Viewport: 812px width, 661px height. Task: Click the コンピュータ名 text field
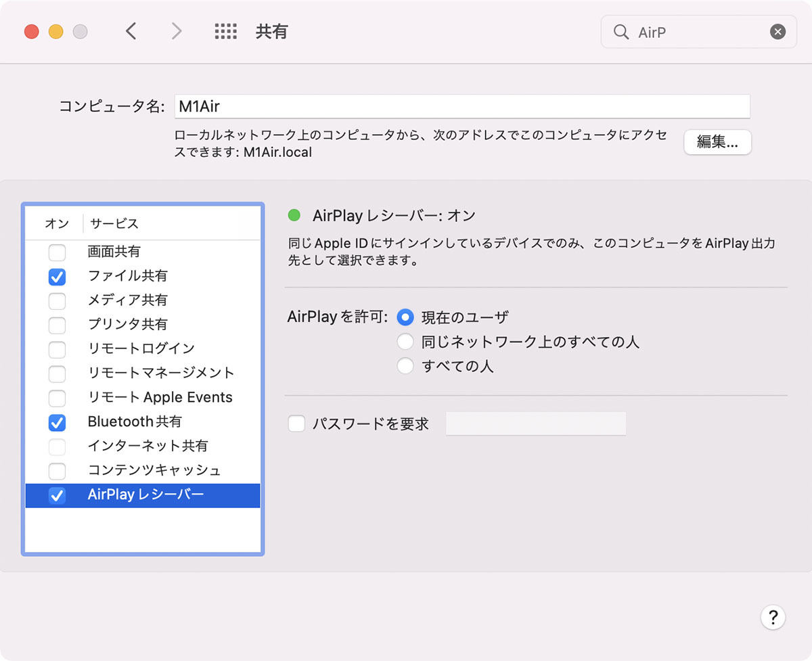462,106
